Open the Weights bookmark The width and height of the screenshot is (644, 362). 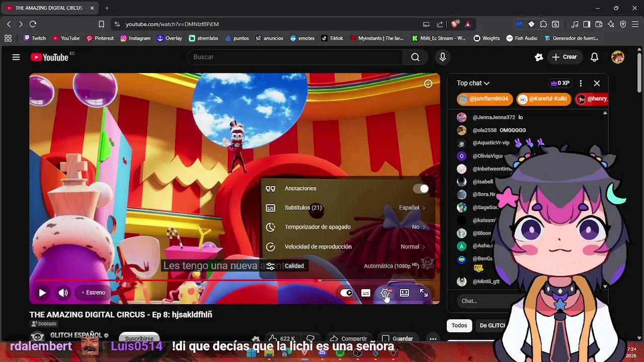coord(487,38)
